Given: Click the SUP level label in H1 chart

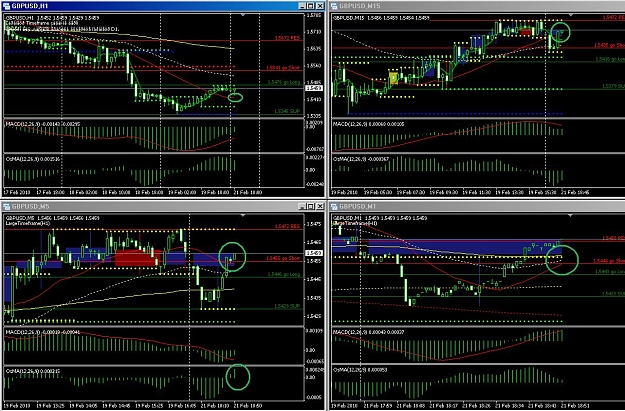Looking at the screenshot, I should [x=287, y=112].
